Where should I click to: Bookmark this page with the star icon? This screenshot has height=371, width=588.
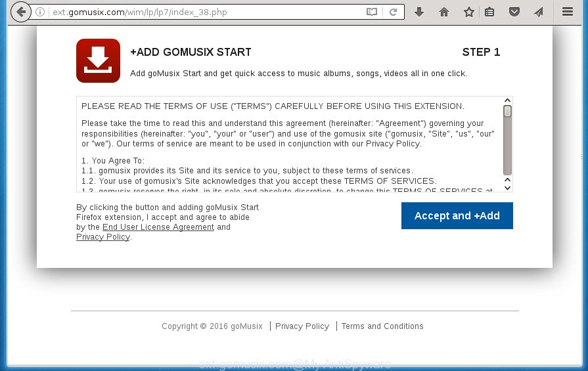[468, 12]
